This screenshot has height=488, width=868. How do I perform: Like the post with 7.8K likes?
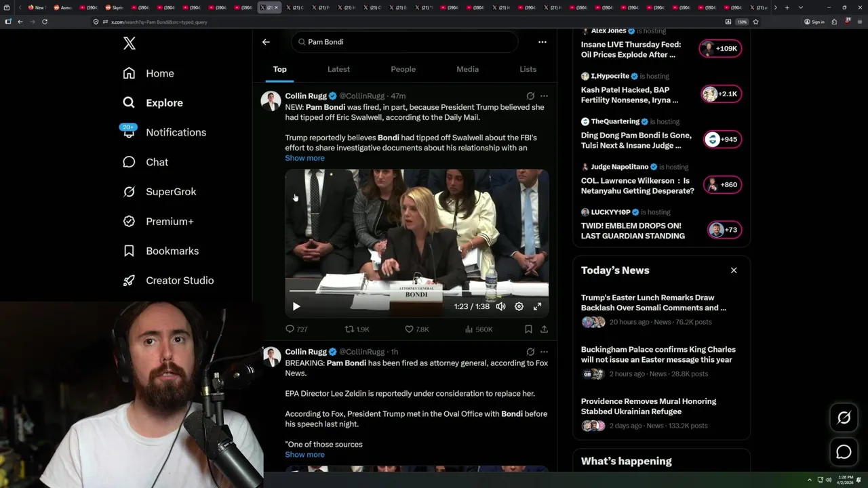(x=417, y=329)
